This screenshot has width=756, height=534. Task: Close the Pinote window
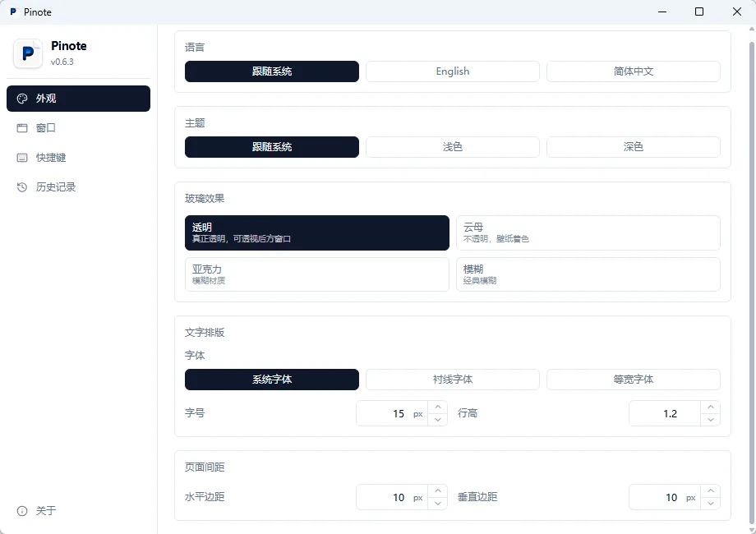coord(737,12)
